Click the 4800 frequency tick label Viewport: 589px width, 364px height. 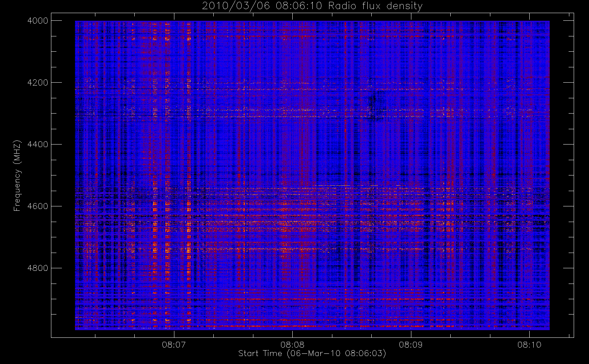tap(37, 268)
